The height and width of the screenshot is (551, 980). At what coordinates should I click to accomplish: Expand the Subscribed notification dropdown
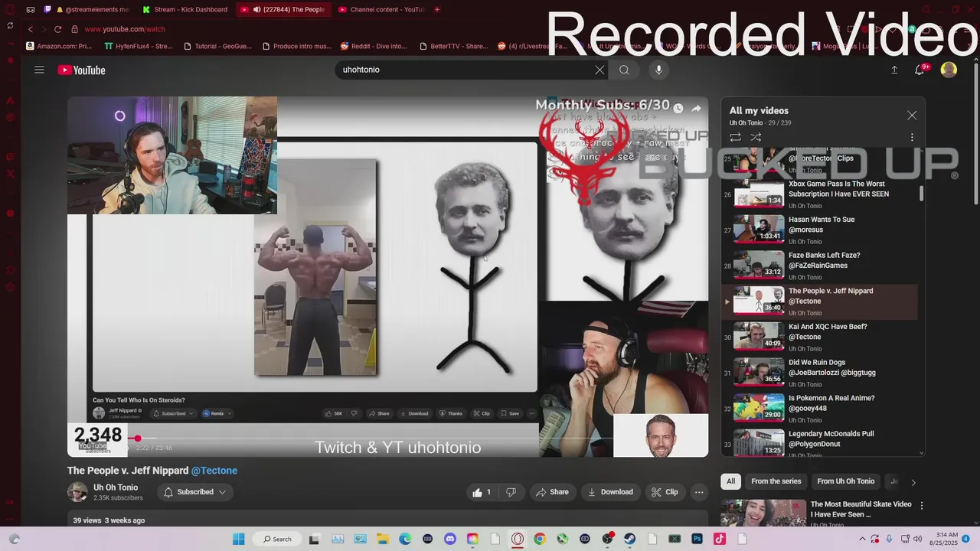(x=195, y=492)
